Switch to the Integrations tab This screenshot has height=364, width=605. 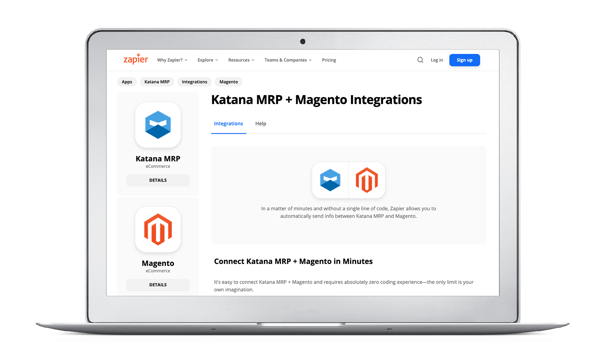pos(228,124)
